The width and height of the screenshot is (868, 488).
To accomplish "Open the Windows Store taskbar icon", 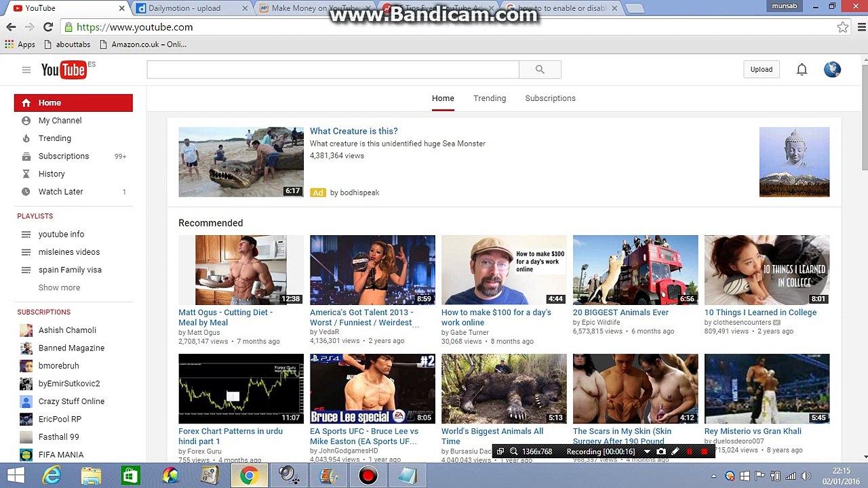I will (130, 476).
